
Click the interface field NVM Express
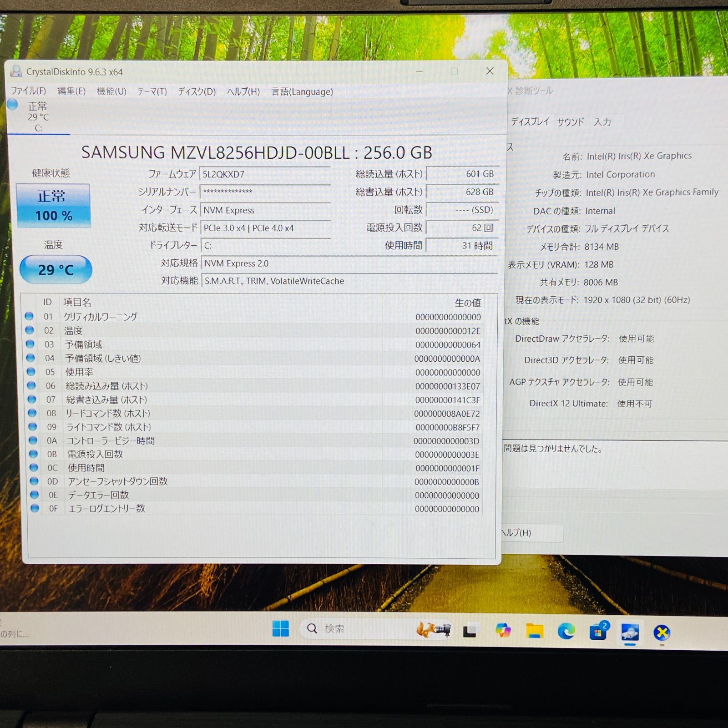tap(265, 210)
